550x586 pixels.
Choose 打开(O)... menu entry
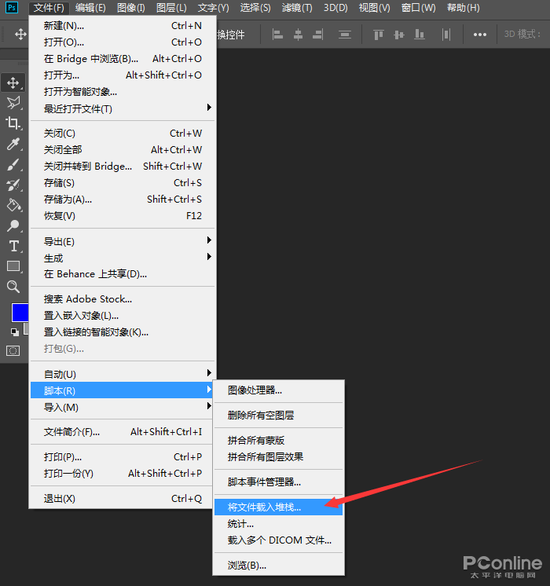[123, 42]
